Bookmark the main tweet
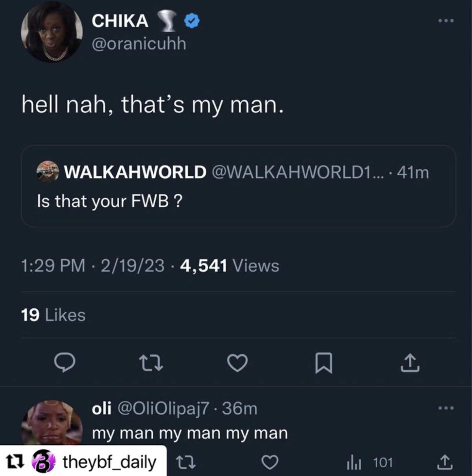 click(324, 363)
